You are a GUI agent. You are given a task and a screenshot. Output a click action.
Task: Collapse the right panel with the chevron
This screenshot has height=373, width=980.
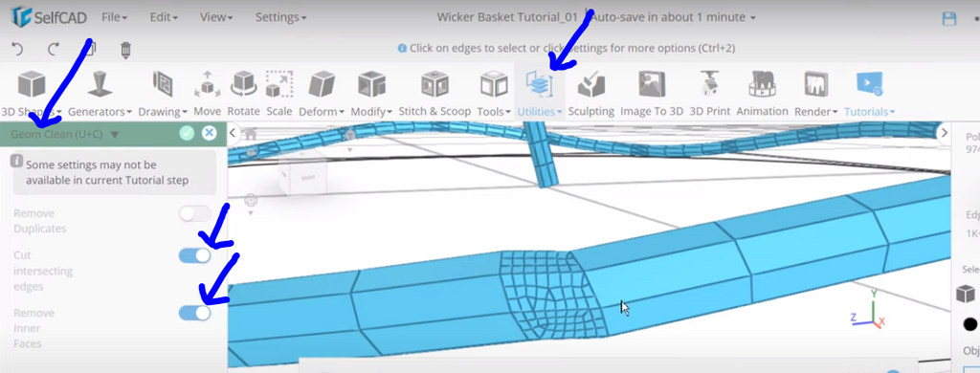945,132
